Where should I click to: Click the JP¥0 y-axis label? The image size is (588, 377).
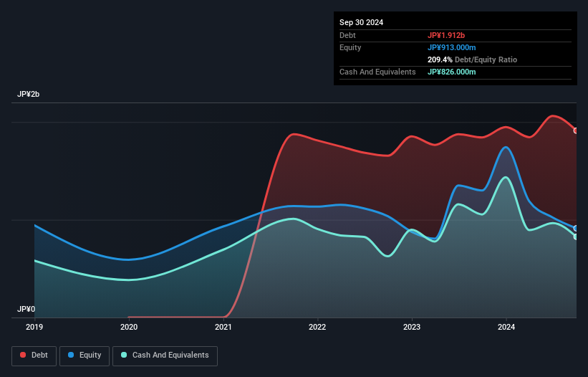click(x=26, y=309)
